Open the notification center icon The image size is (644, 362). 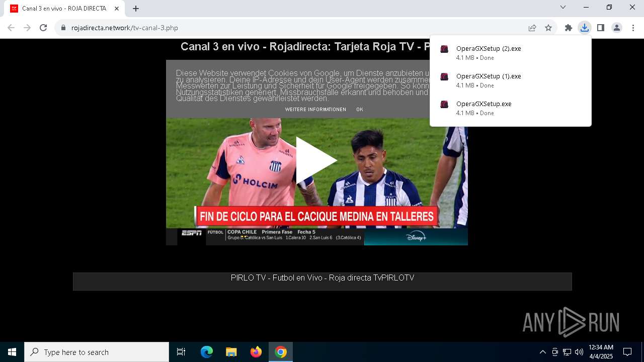click(x=627, y=352)
